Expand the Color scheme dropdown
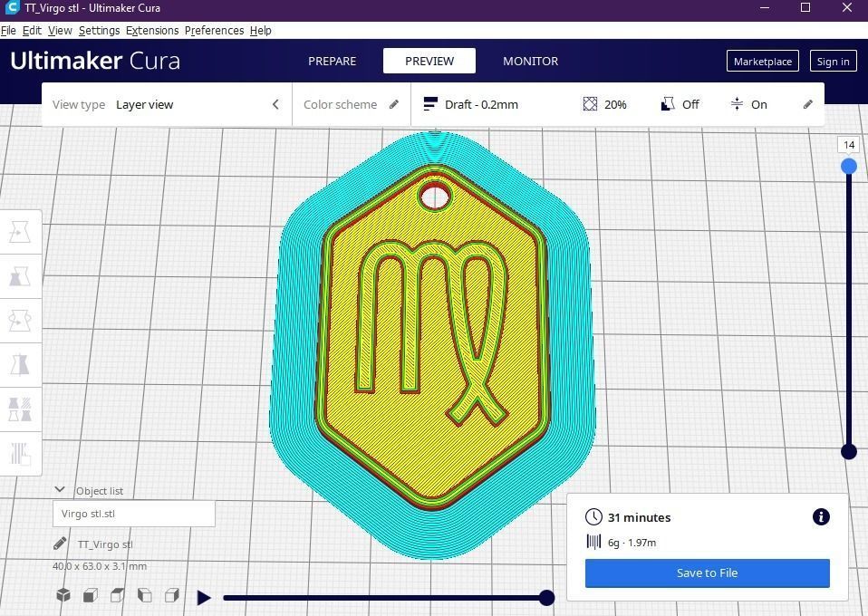Viewport: 868px width, 616px height. pyautogui.click(x=352, y=104)
